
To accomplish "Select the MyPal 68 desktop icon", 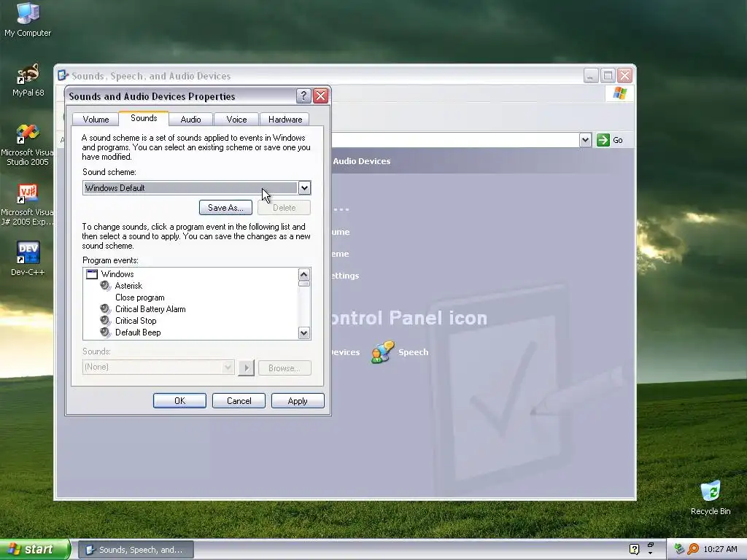I will coord(28,79).
